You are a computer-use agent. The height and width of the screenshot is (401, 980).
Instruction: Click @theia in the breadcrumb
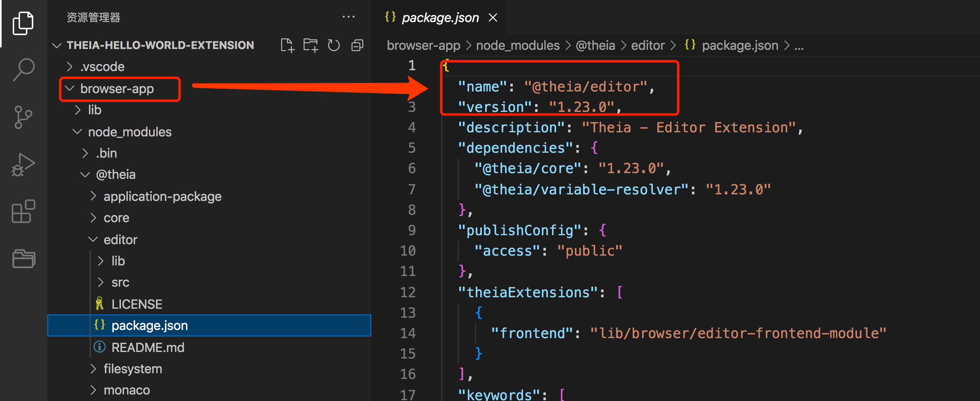[595, 45]
